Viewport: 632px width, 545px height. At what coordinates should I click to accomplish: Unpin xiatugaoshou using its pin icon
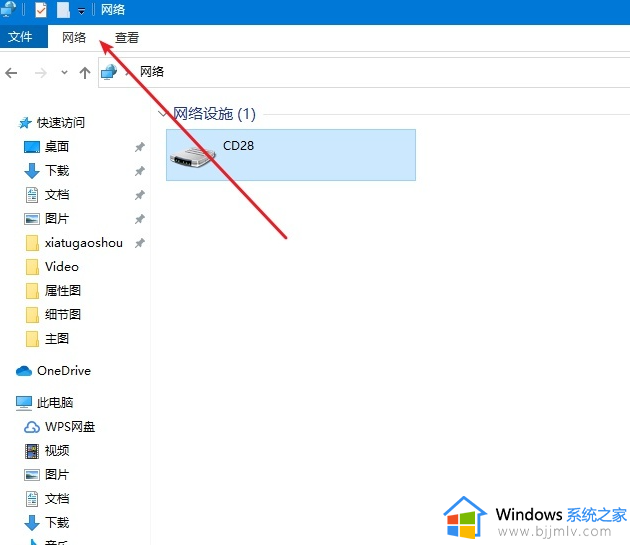pos(139,243)
